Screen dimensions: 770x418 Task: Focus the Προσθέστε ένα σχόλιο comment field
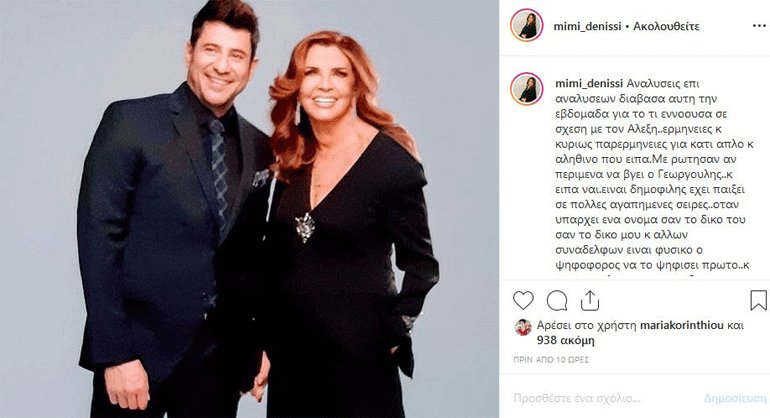[x=577, y=398]
